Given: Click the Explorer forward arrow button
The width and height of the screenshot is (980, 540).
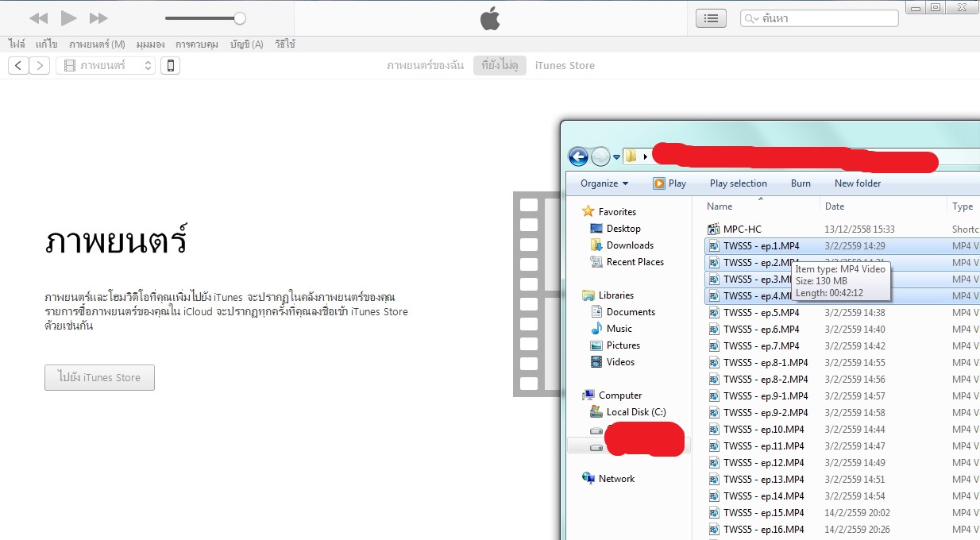Looking at the screenshot, I should [600, 156].
